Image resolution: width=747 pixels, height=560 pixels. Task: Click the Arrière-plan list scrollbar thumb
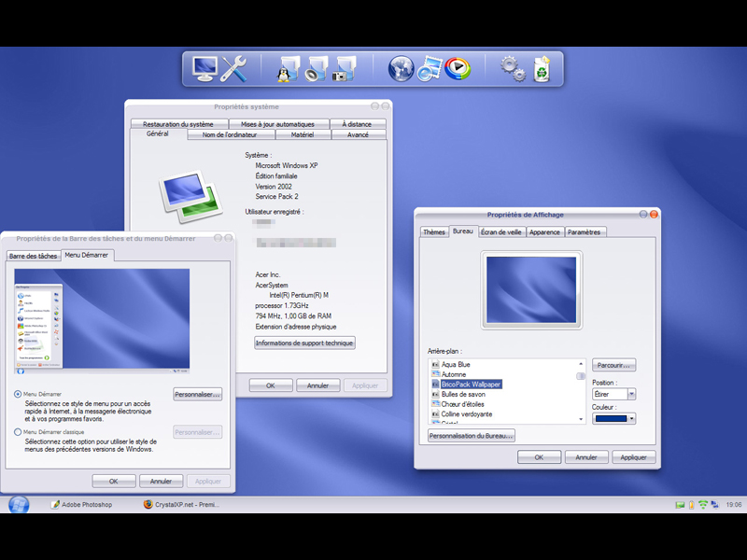pos(581,376)
